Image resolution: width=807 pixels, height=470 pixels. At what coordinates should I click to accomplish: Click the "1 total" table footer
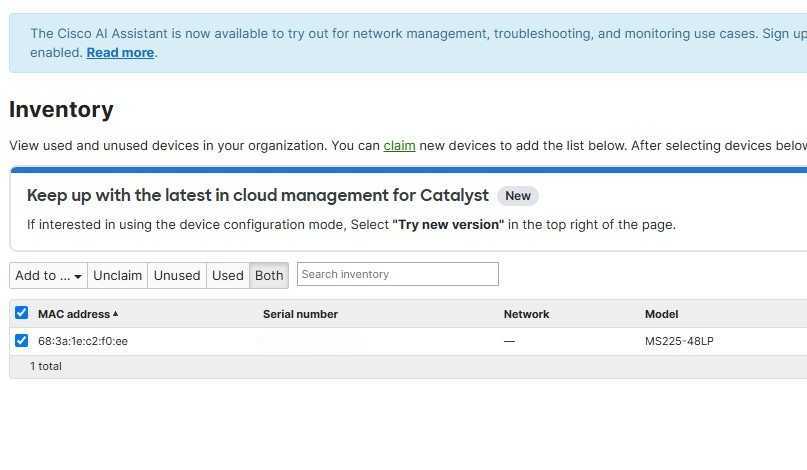46,366
